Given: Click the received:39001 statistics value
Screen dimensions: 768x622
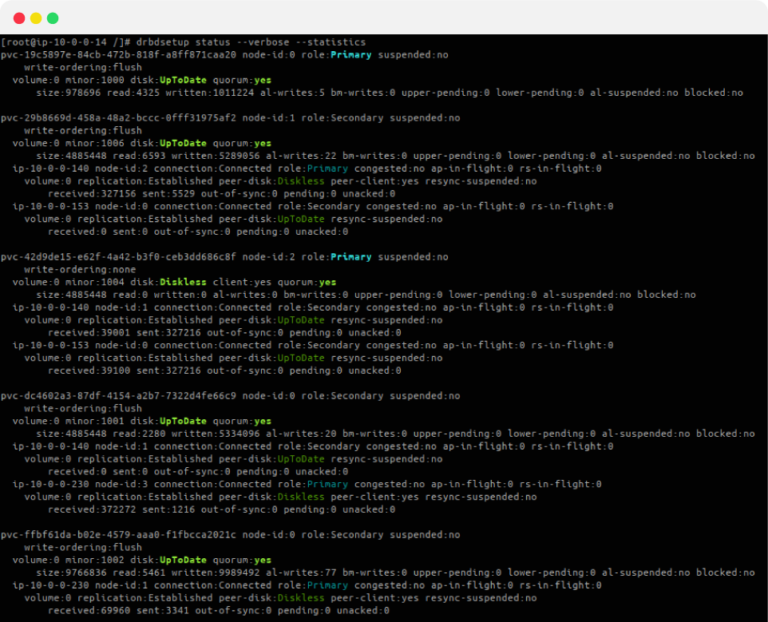Looking at the screenshot, I should click(89, 333).
